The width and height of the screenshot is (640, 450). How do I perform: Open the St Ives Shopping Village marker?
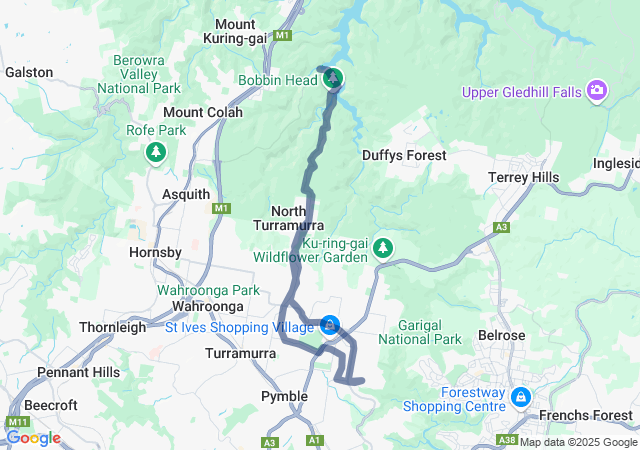330,326
